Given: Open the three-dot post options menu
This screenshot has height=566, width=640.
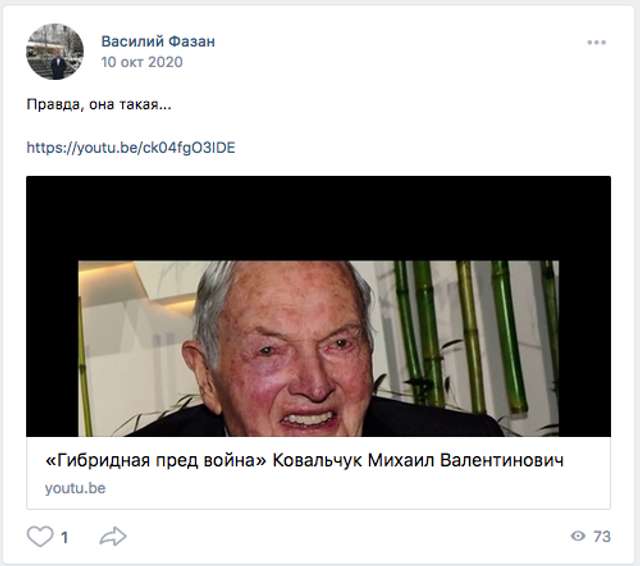Looking at the screenshot, I should [596, 42].
